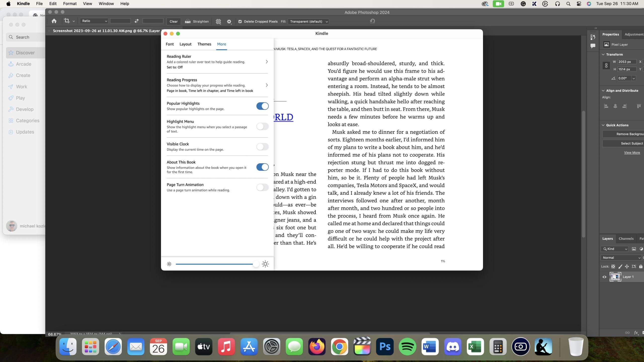The width and height of the screenshot is (644, 362).
Task: Click Align top edges icon
Action: (638, 106)
